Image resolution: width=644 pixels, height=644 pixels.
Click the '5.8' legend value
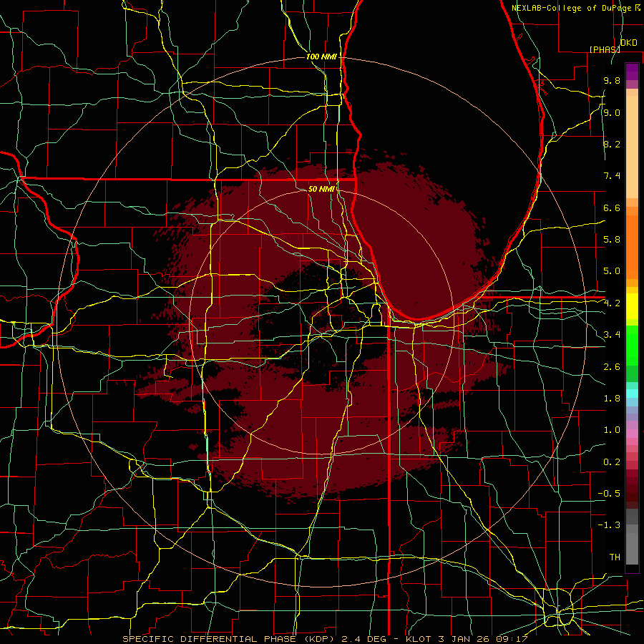click(612, 240)
